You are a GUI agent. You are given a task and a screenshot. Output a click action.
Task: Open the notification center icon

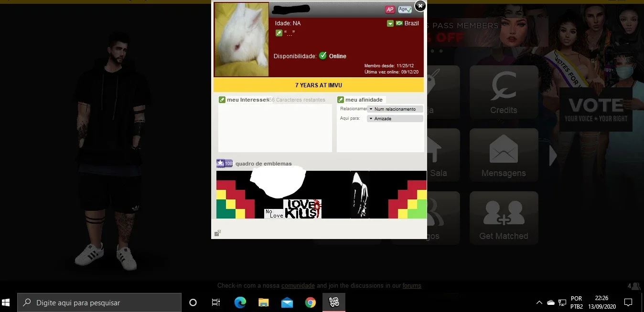(628, 302)
